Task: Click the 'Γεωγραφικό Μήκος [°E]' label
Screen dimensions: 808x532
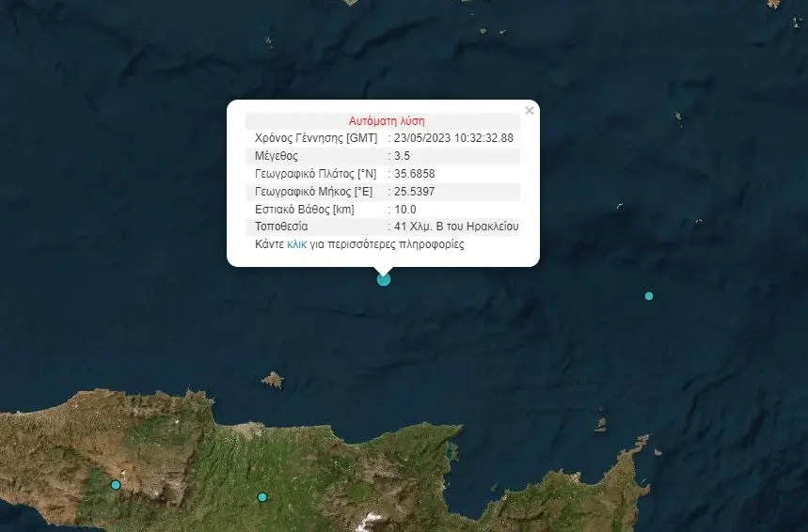Action: (x=313, y=192)
